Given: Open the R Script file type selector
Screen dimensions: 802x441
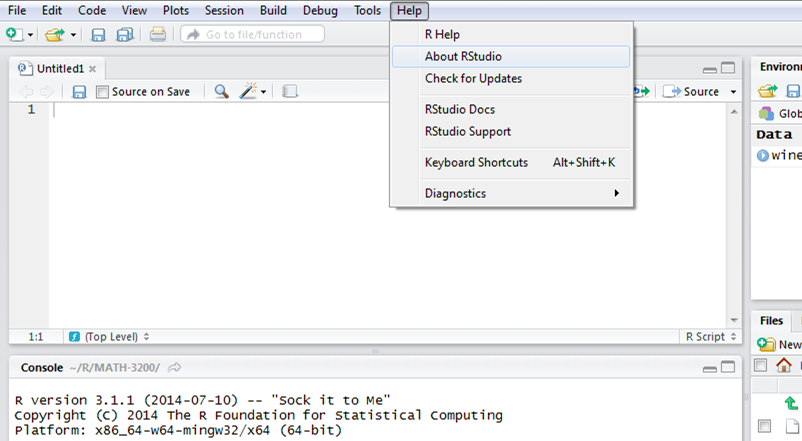Looking at the screenshot, I should click(x=711, y=337).
